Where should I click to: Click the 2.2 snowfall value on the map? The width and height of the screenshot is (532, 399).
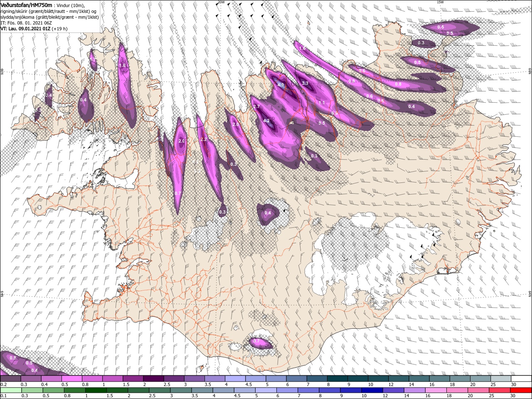(204, 140)
